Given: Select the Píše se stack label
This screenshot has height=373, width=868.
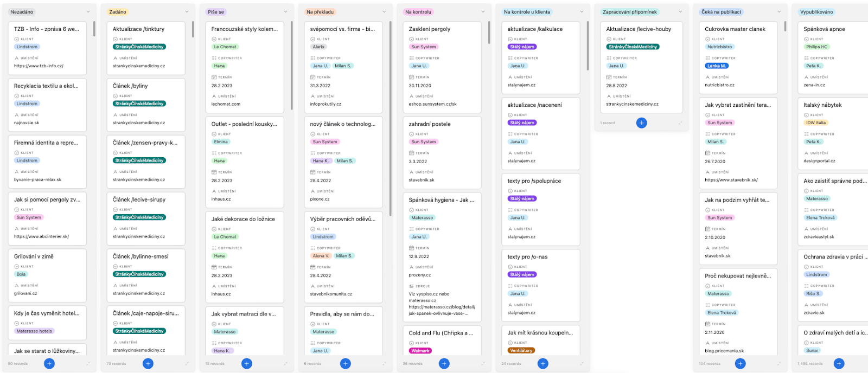Looking at the screenshot, I should 216,12.
